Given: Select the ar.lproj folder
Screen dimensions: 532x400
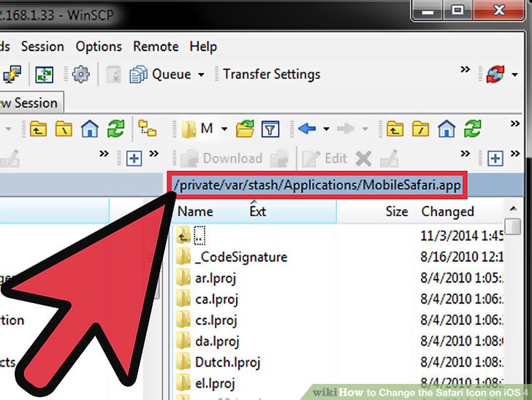Looking at the screenshot, I should [206, 278].
